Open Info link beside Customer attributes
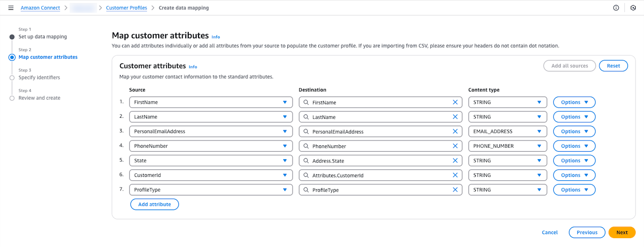 [193, 67]
